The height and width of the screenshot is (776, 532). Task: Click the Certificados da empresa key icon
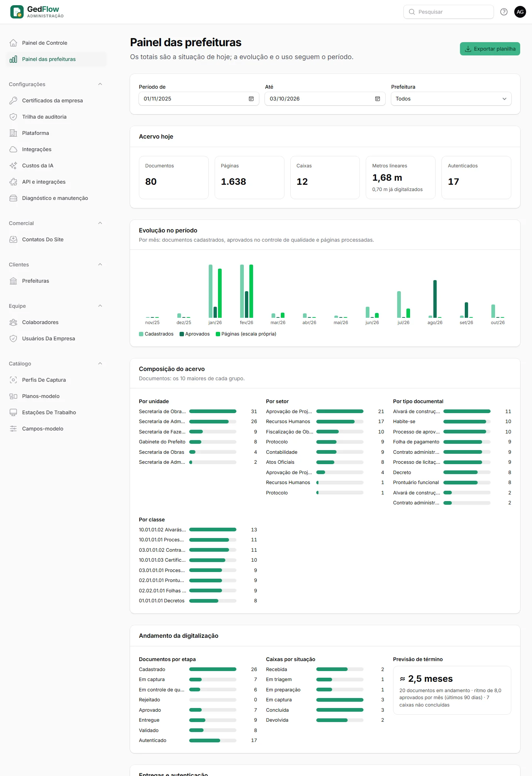(x=13, y=101)
